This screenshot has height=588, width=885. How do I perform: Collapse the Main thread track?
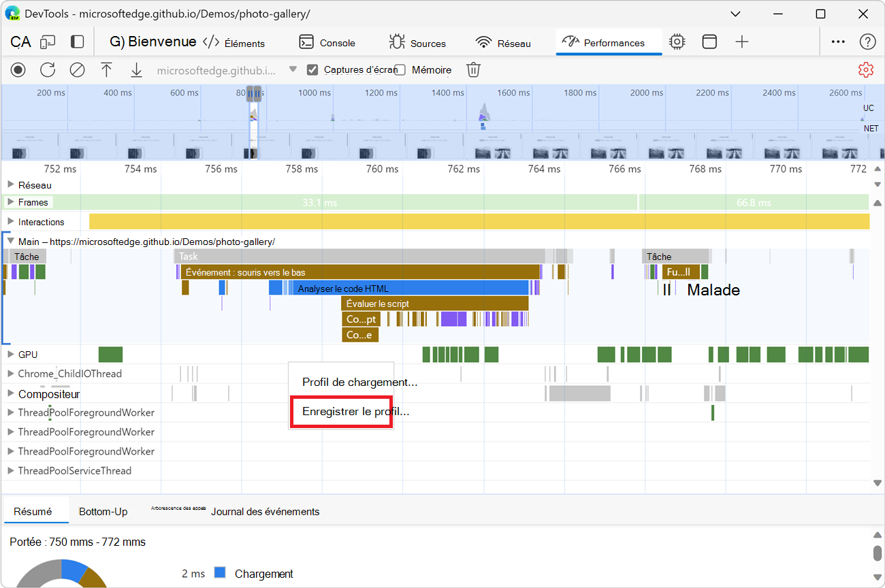(10, 241)
